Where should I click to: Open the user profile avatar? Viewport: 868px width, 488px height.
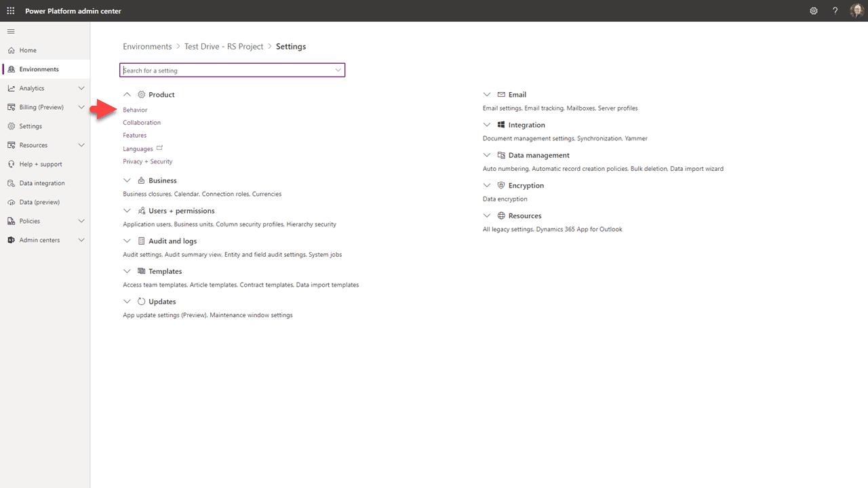tap(856, 11)
